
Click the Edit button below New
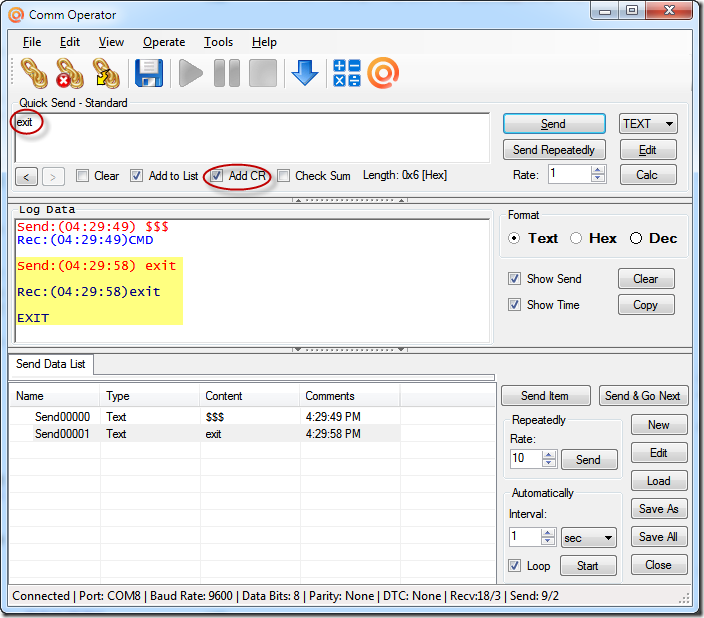point(659,453)
